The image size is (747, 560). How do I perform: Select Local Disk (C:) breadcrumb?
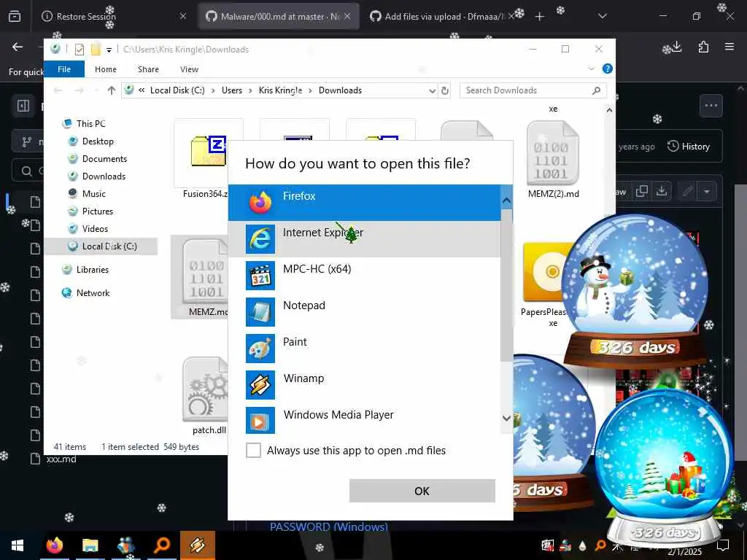177,90
